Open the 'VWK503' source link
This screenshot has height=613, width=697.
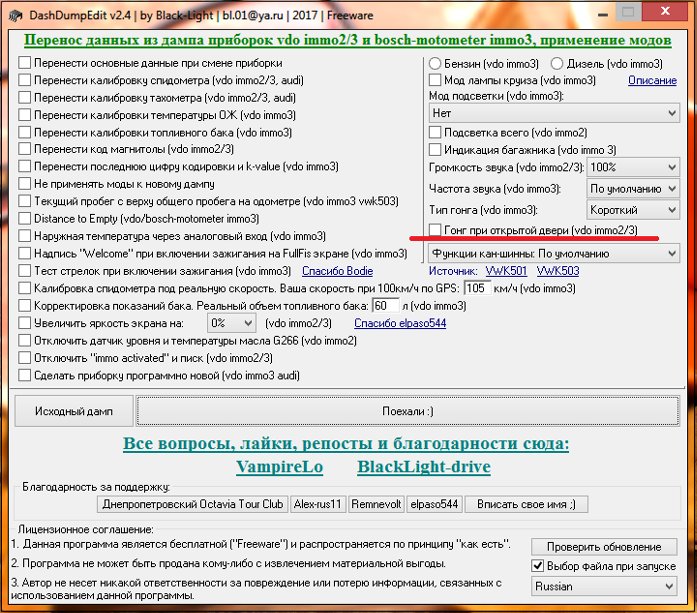coord(558,271)
